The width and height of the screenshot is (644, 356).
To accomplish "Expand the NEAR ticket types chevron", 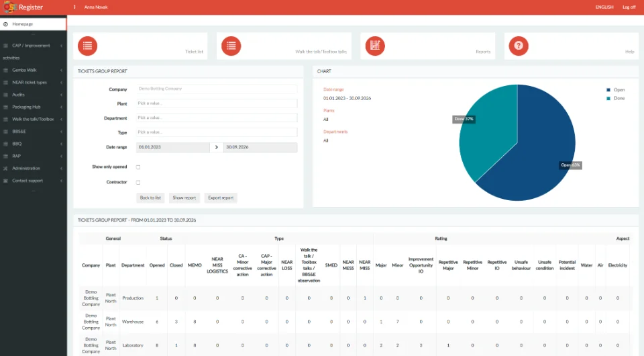I will (61, 83).
